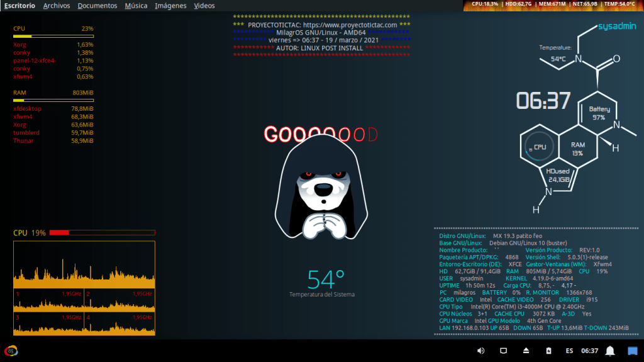Open the battery power manager icon
The height and width of the screenshot is (362, 644).
[548, 351]
